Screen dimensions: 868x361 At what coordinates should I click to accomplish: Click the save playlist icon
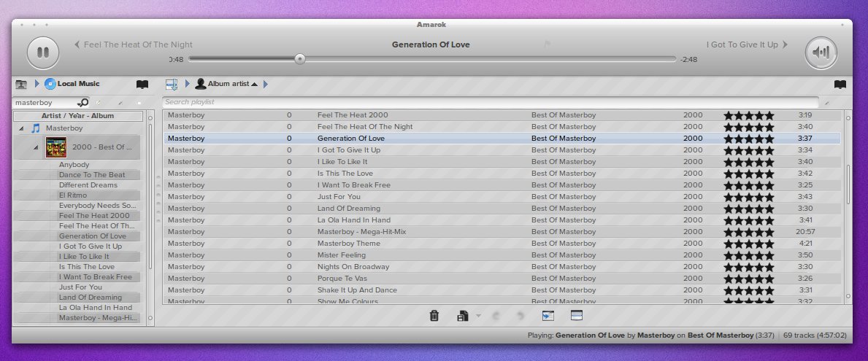[x=463, y=317]
